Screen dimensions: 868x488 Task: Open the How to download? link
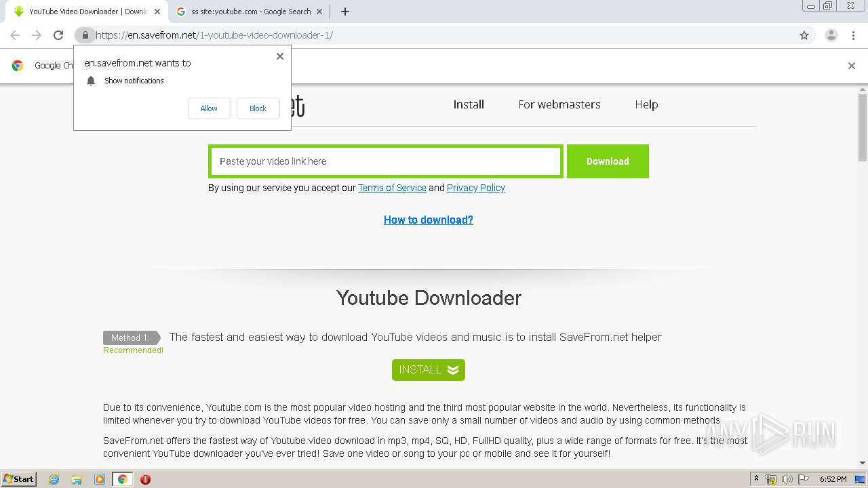(x=429, y=220)
